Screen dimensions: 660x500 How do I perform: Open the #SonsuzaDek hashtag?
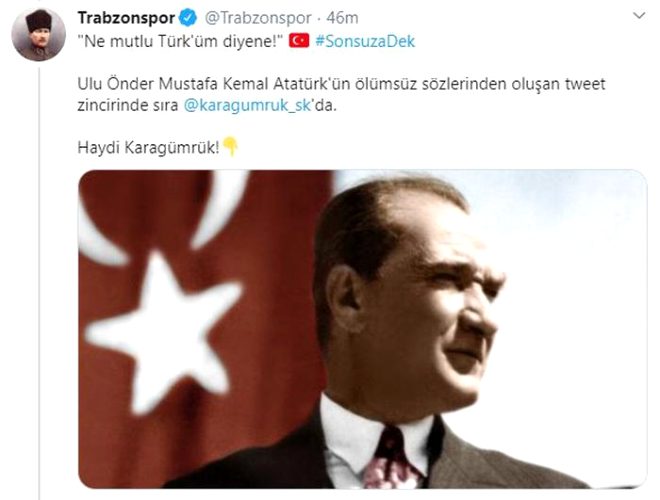tap(365, 41)
